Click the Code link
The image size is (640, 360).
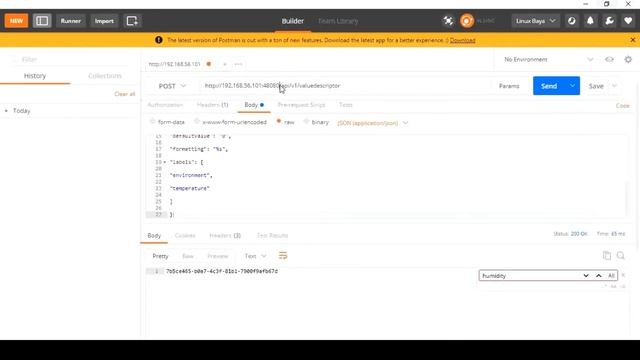click(x=622, y=106)
